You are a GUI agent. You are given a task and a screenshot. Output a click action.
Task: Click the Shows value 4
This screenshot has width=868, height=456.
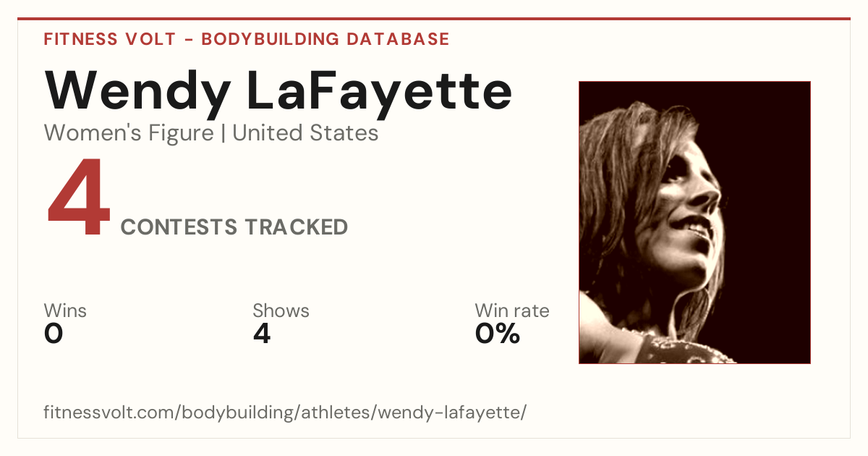pyautogui.click(x=262, y=334)
